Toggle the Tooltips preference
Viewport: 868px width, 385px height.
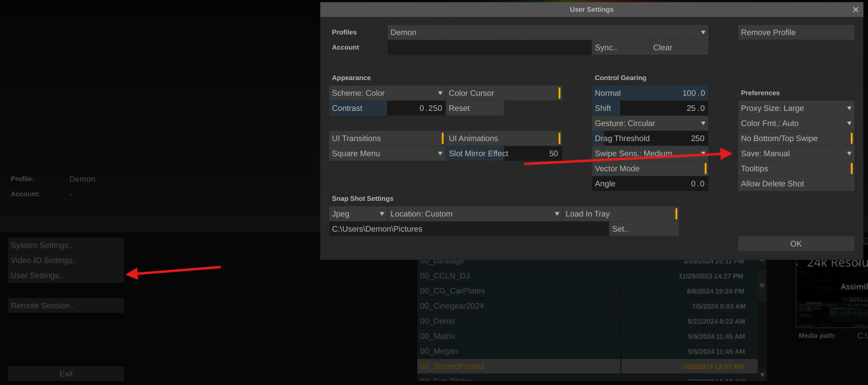pyautogui.click(x=796, y=169)
